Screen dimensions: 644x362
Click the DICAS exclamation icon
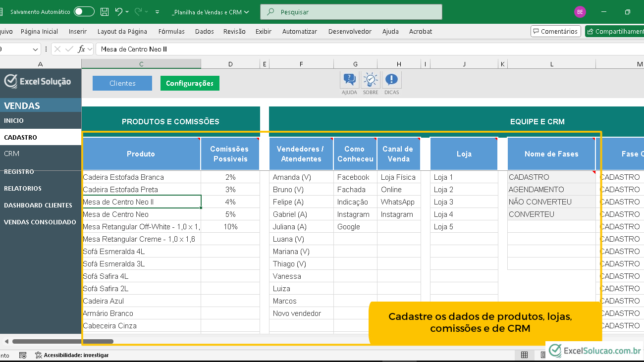point(391,80)
